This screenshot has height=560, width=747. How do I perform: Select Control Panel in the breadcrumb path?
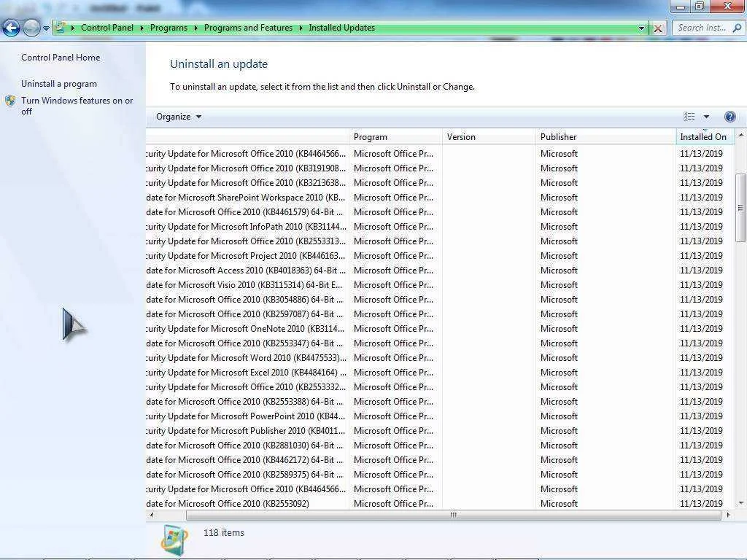pyautogui.click(x=107, y=28)
